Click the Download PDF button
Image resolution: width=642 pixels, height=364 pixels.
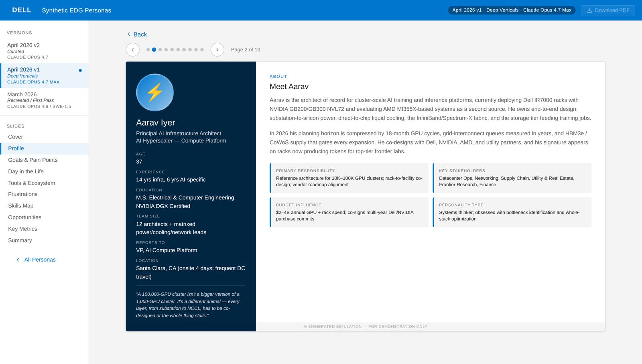607,10
